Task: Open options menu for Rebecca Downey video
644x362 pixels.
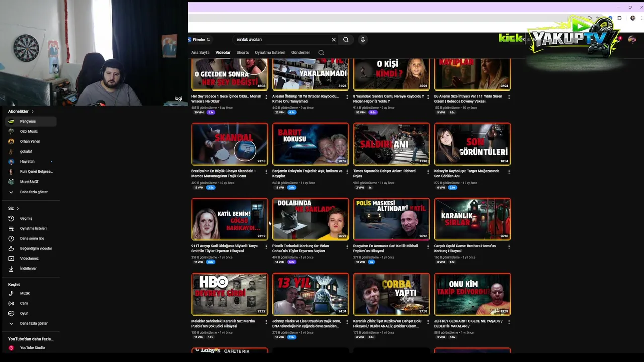Action: (x=509, y=97)
